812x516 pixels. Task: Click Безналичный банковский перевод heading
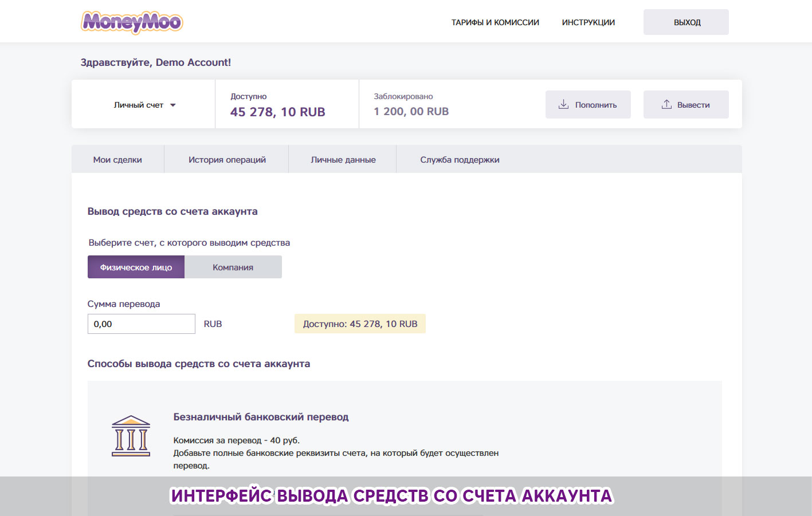click(x=261, y=417)
